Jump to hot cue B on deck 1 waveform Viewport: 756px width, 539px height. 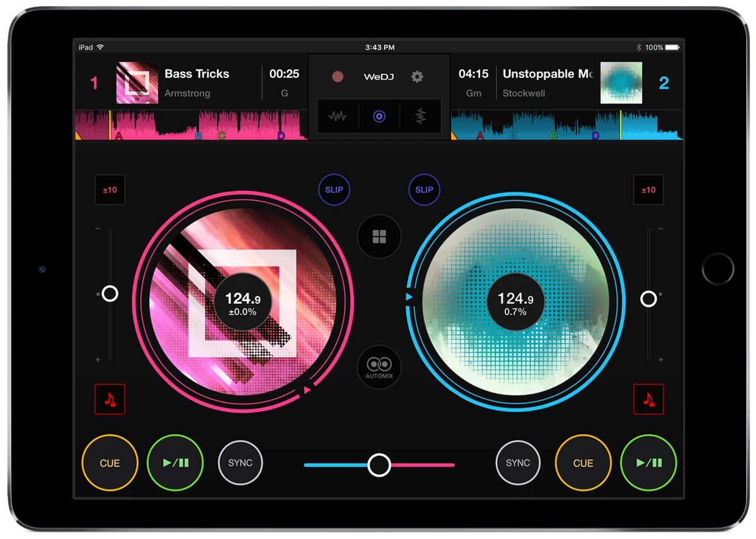[198, 136]
